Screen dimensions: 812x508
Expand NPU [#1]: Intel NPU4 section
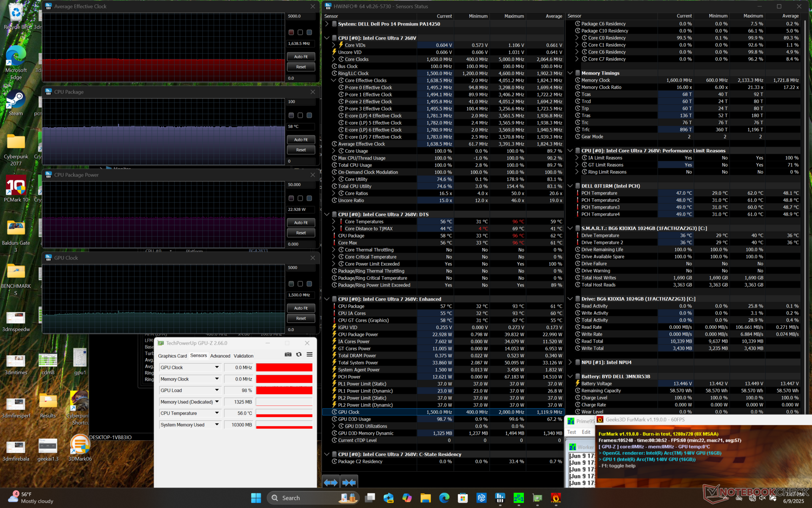coord(570,362)
